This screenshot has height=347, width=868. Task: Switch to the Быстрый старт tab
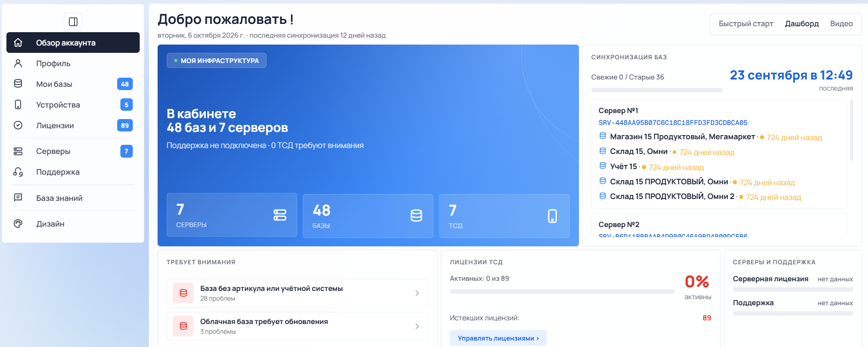pos(746,24)
